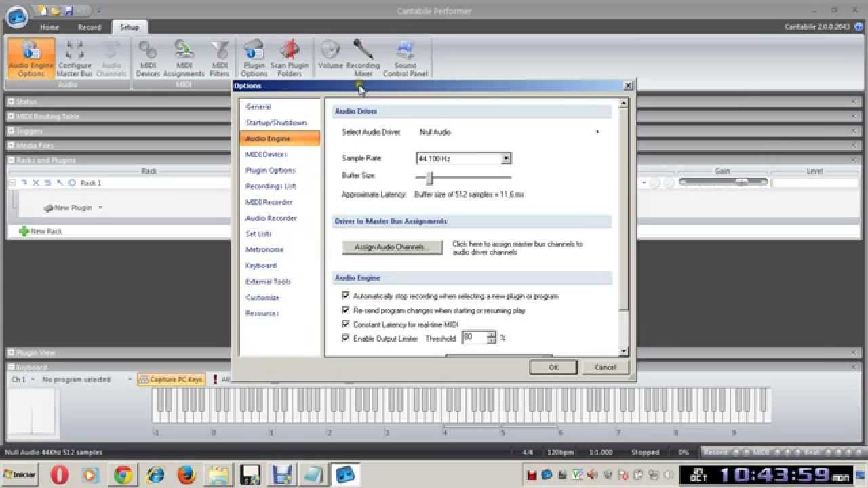
Task: Click the Cantabile taskbar icon
Action: tap(345, 474)
